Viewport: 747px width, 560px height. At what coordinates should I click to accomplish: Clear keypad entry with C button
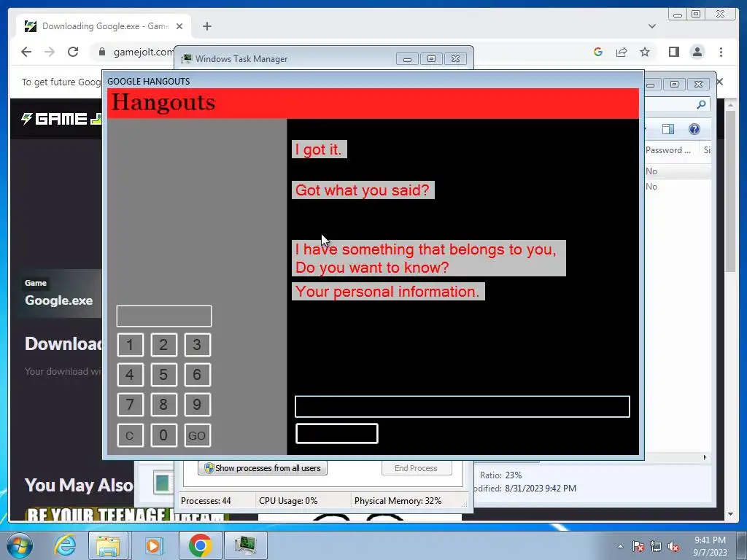(130, 435)
